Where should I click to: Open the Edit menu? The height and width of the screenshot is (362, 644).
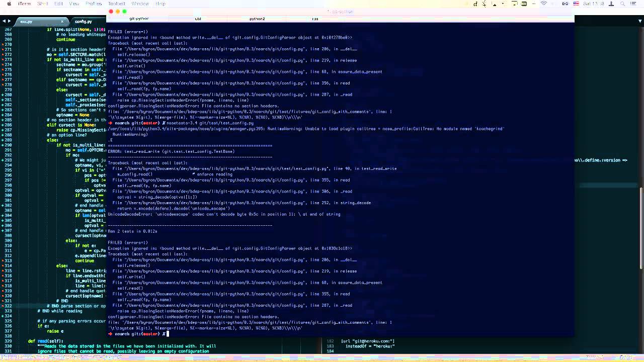click(58, 4)
